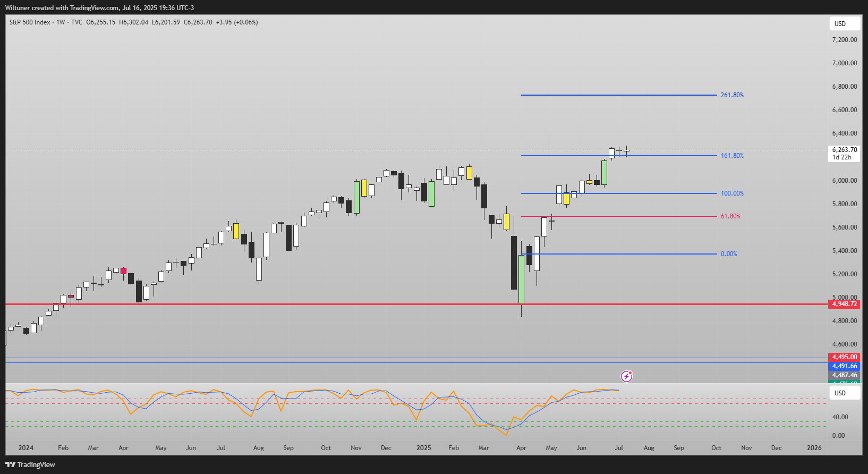
Task: Click the 5,200.00 price scale label
Action: (845, 274)
